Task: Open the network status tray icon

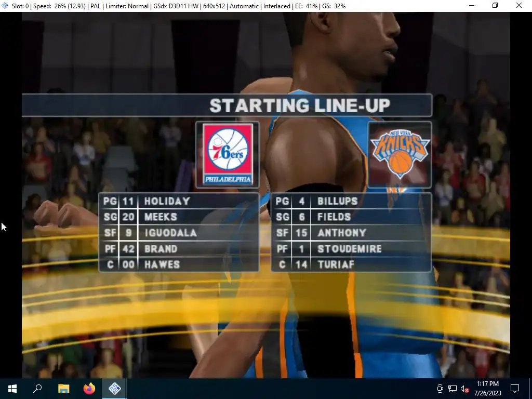Action: [453, 389]
